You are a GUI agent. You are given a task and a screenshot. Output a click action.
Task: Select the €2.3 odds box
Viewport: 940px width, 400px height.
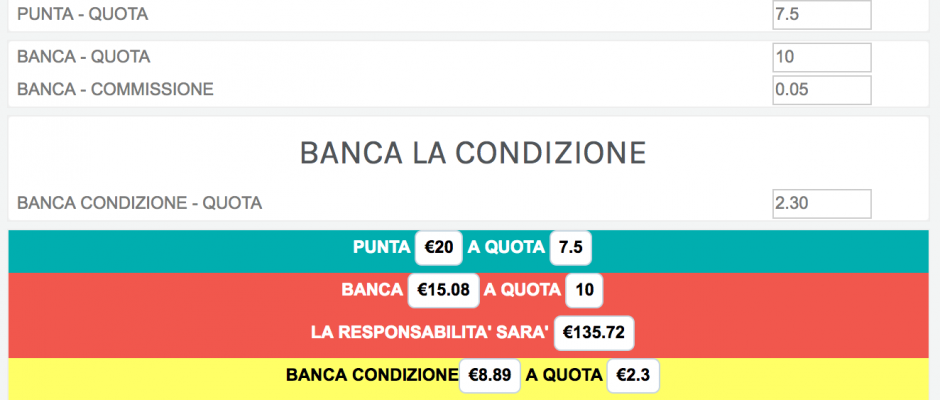pyautogui.click(x=633, y=376)
